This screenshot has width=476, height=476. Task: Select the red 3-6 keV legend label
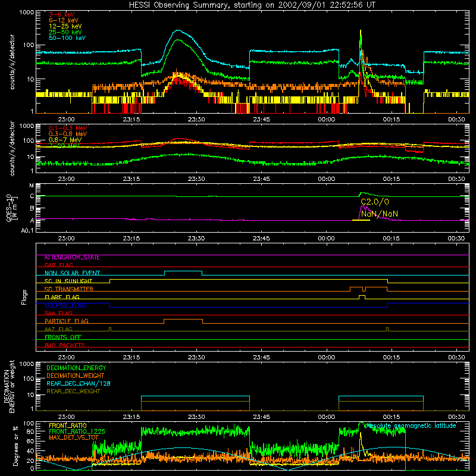62,14
